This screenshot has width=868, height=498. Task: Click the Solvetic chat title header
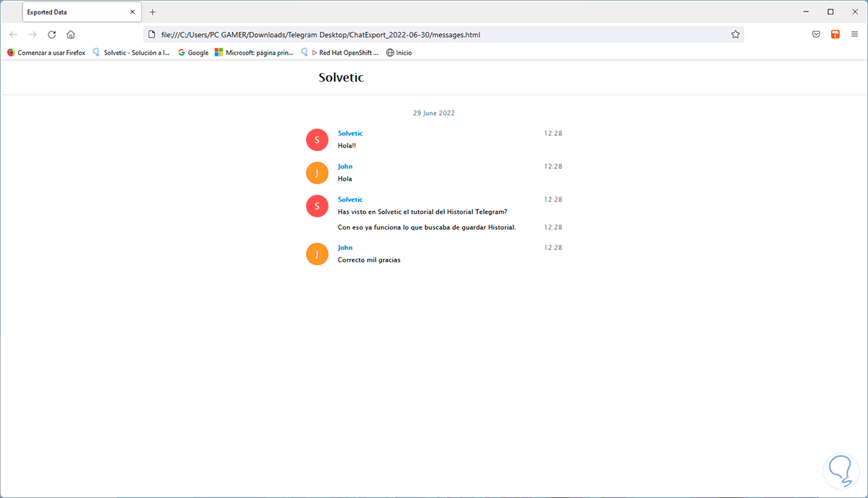[x=341, y=77]
